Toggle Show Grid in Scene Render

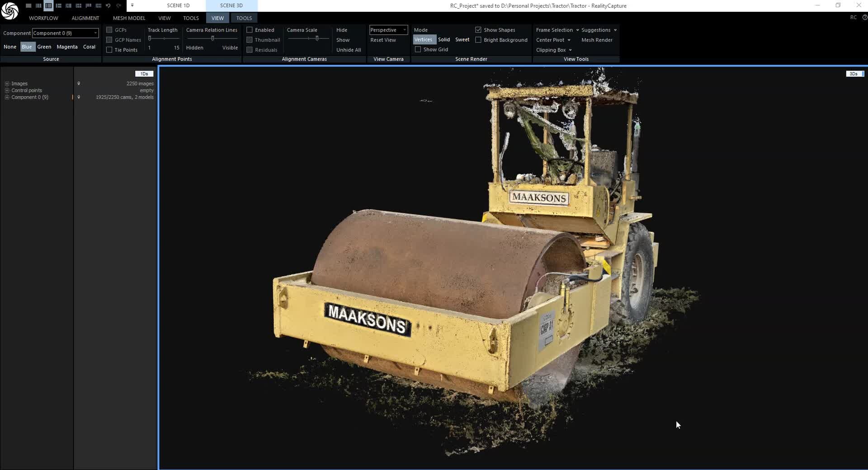click(418, 49)
